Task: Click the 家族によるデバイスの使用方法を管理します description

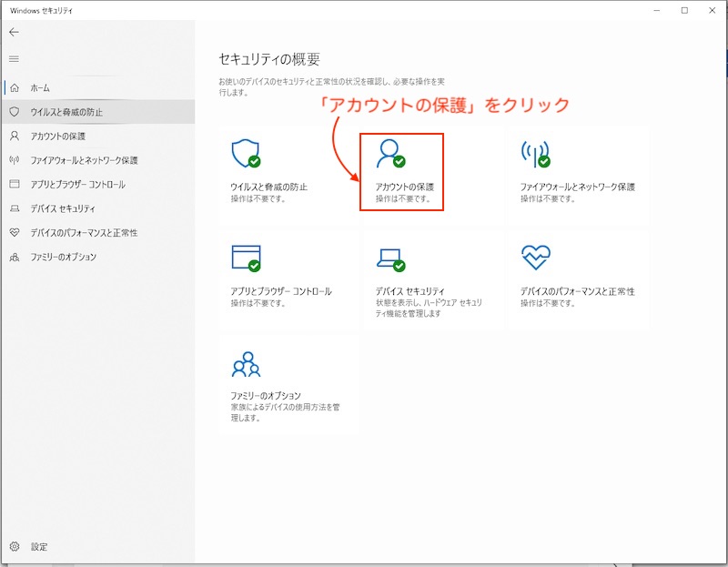Action: pos(286,412)
